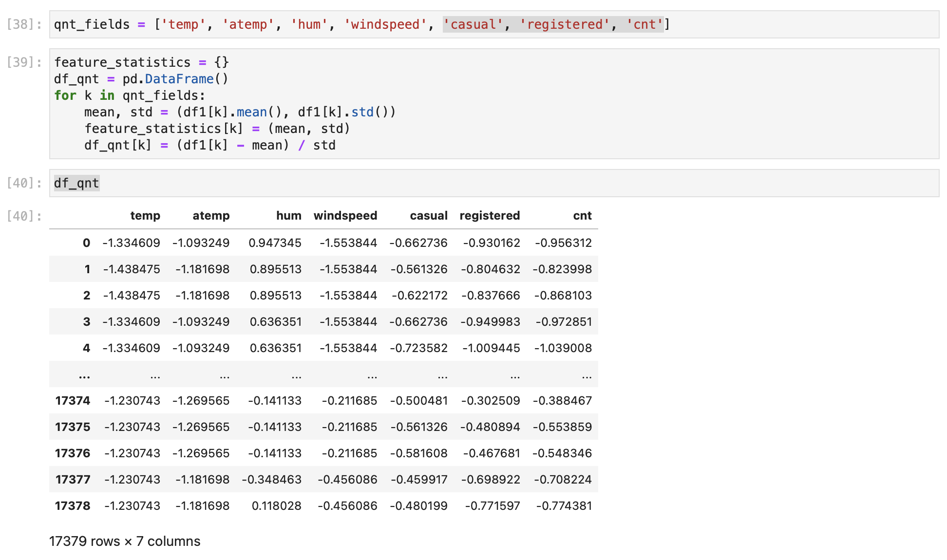The height and width of the screenshot is (560, 947).
Task: Click the qnt_fields code cell input
Action: (x=494, y=24)
